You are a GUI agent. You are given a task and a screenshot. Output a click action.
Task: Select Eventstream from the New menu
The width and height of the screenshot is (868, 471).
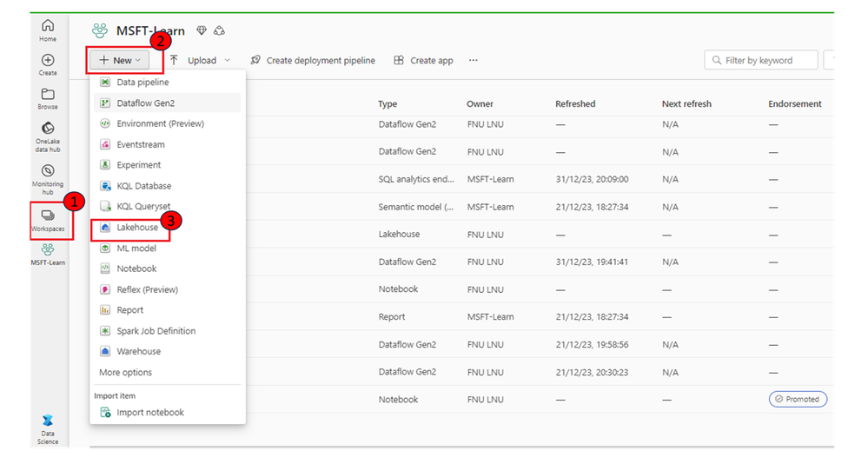[x=168, y=144]
